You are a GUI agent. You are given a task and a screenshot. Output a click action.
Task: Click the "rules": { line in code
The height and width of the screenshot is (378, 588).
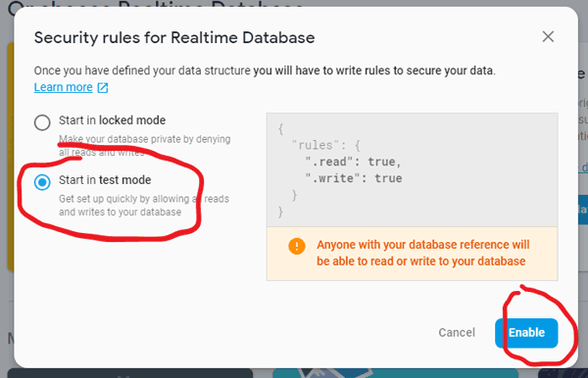pos(325,145)
